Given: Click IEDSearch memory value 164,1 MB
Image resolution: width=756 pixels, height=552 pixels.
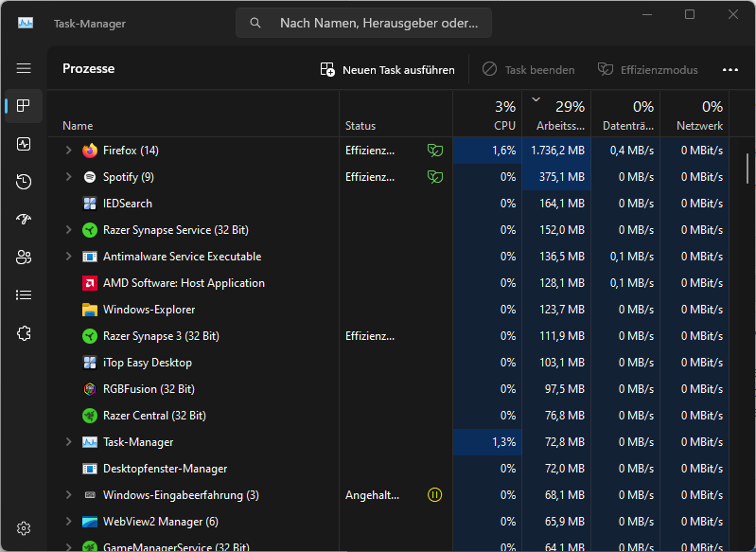Looking at the screenshot, I should point(562,204).
